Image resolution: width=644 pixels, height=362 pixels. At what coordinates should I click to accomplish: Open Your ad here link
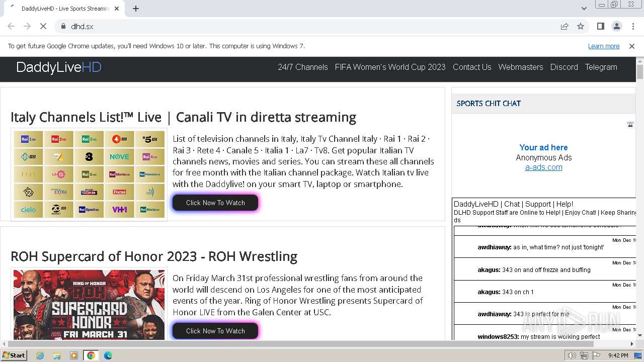pyautogui.click(x=543, y=147)
